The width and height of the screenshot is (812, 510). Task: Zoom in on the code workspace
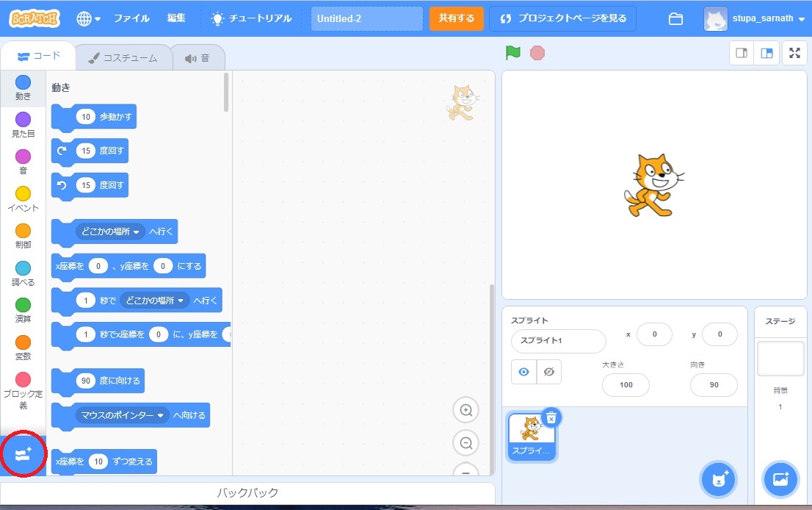tap(465, 410)
